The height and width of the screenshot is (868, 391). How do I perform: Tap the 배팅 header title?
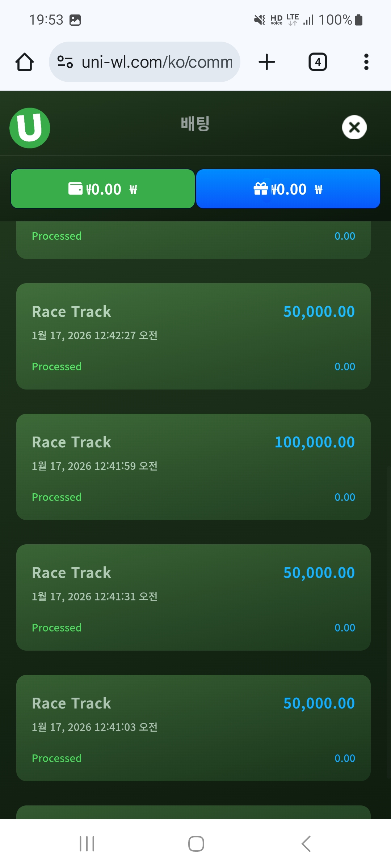point(195,124)
